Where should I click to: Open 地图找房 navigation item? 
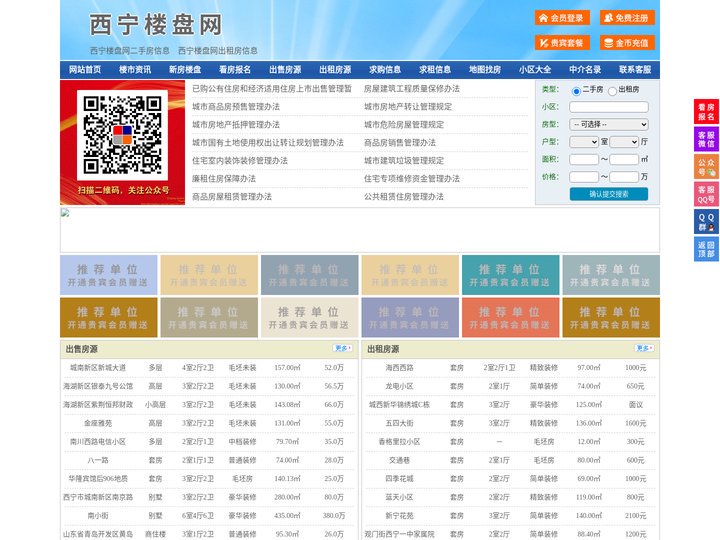[485, 70]
